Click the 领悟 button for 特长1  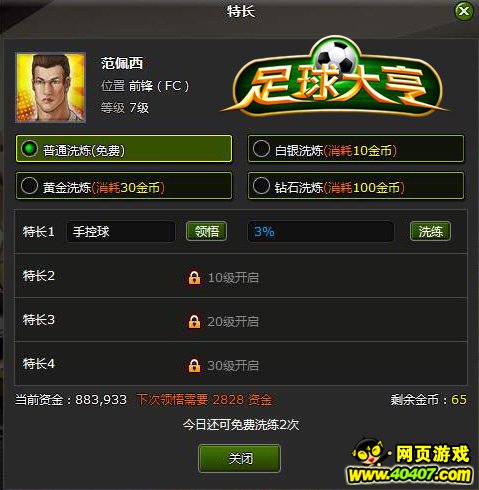click(x=207, y=231)
